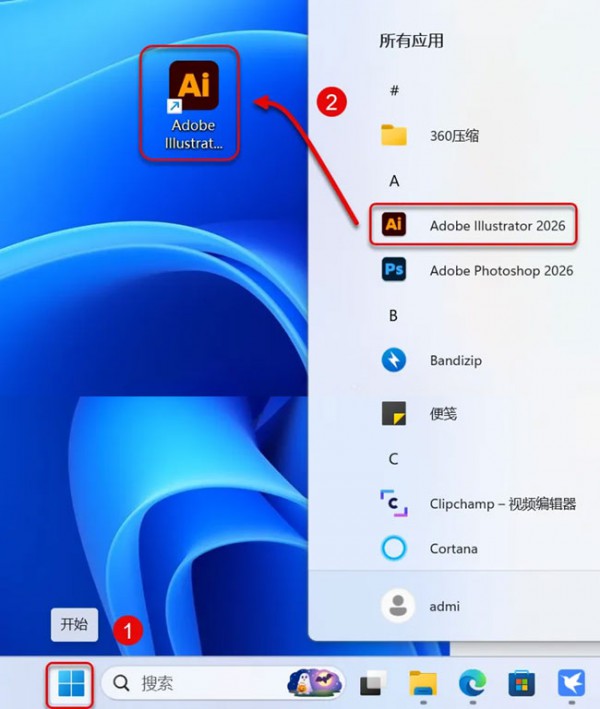Launch Adobe Photoshop 2026 from app list

[477, 270]
